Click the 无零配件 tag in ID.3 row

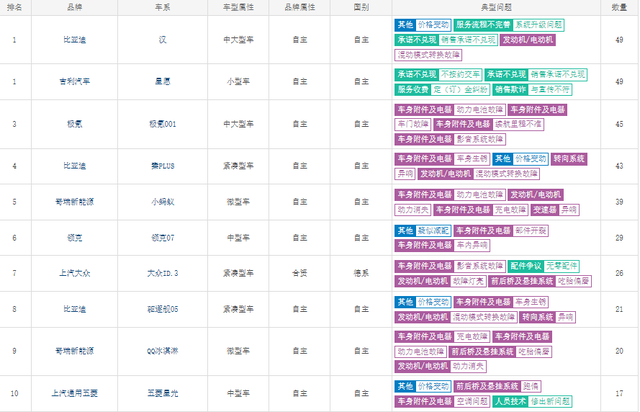562,266
